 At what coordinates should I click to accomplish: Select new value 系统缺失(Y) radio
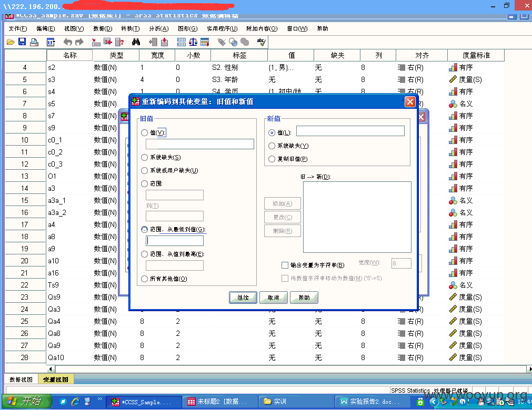tap(272, 146)
